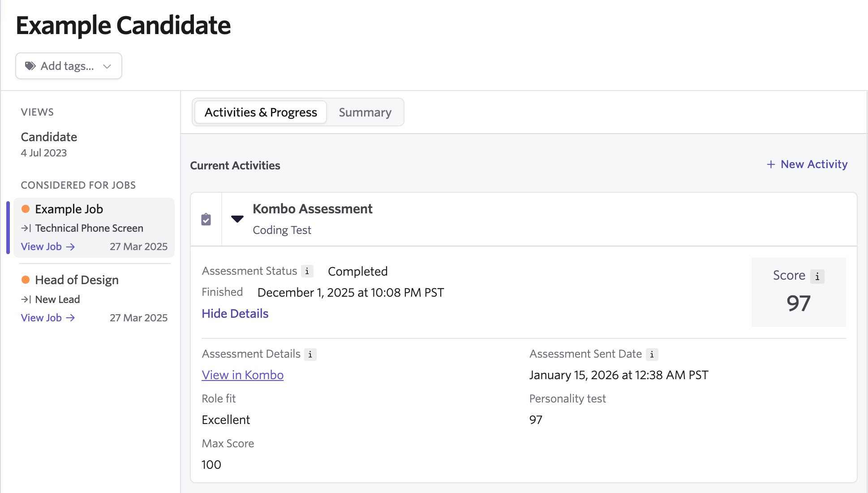Select Example Job in considered jobs list
868x493 pixels.
click(69, 209)
